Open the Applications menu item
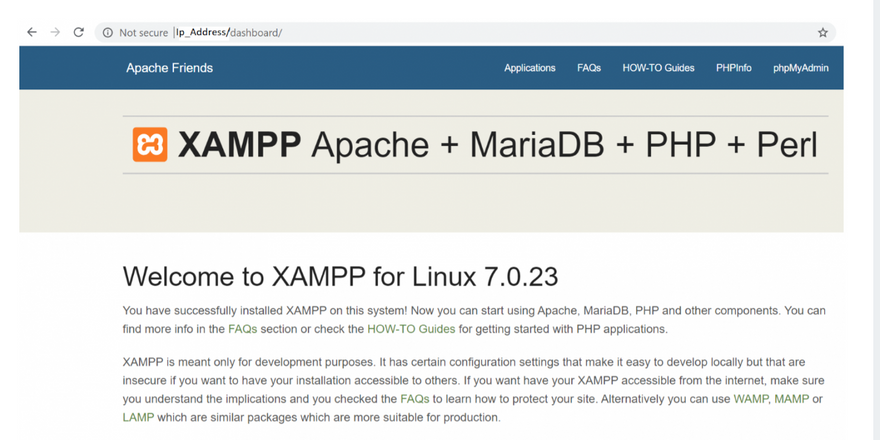 (x=530, y=68)
